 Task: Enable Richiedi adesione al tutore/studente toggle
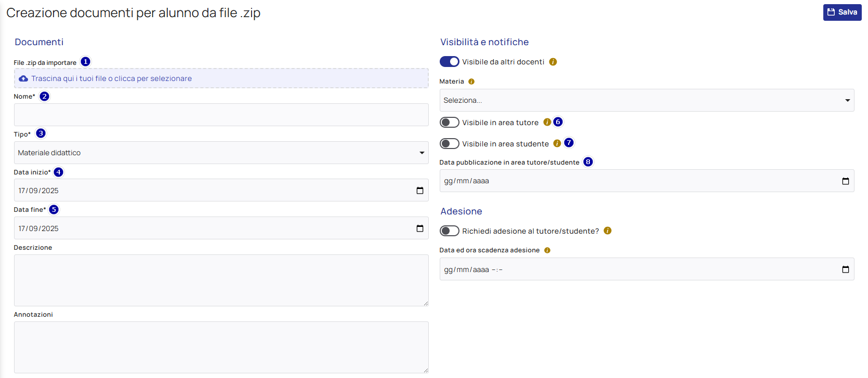(x=450, y=231)
